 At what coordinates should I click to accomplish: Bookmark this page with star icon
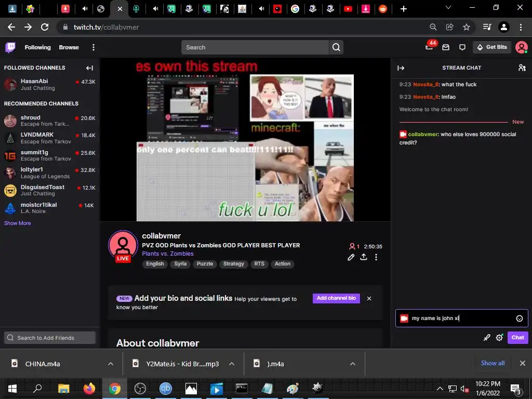click(467, 27)
